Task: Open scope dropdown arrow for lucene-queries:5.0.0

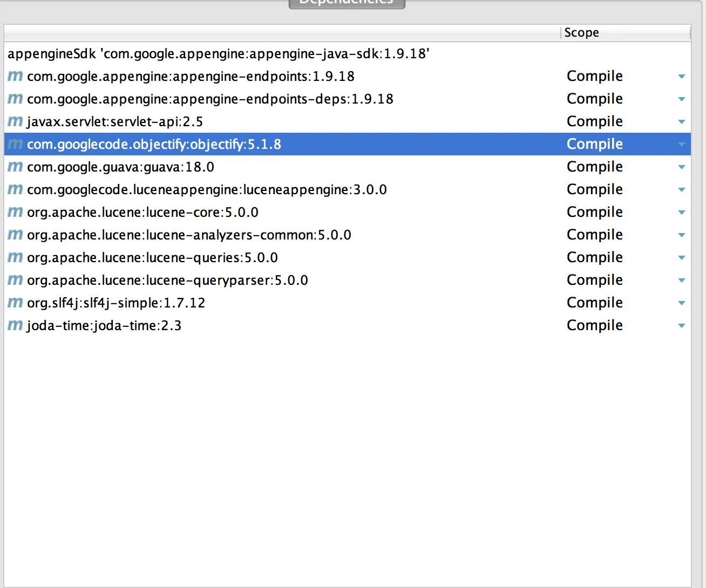Action: (682, 258)
